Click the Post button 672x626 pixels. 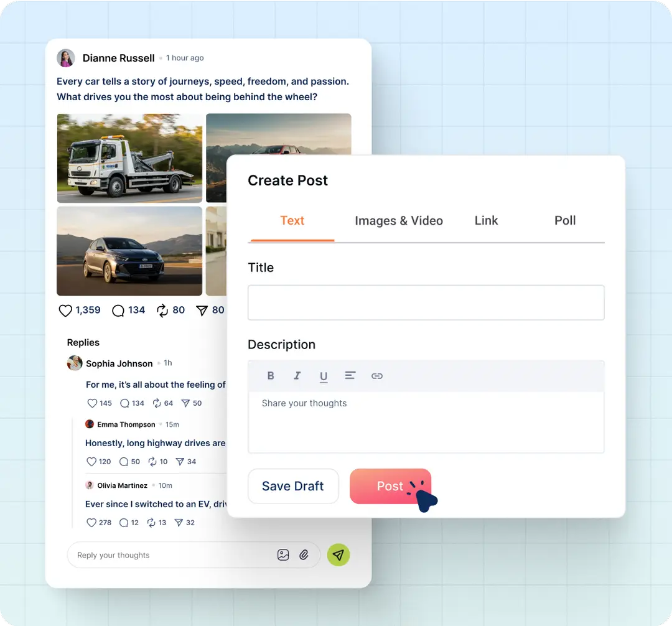pyautogui.click(x=390, y=486)
